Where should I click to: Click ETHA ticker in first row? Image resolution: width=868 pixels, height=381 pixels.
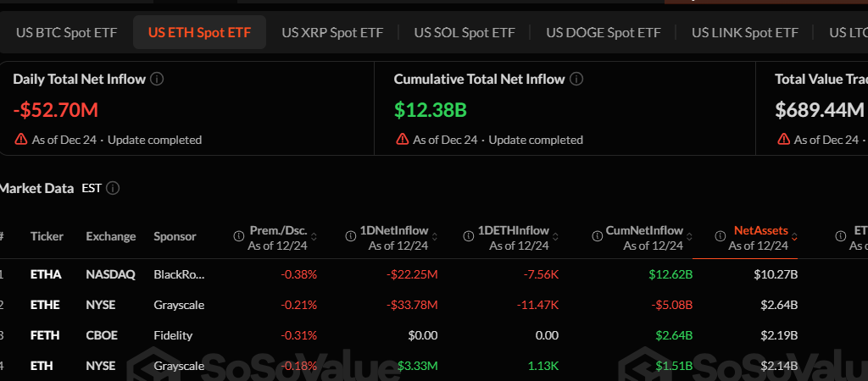tap(46, 274)
